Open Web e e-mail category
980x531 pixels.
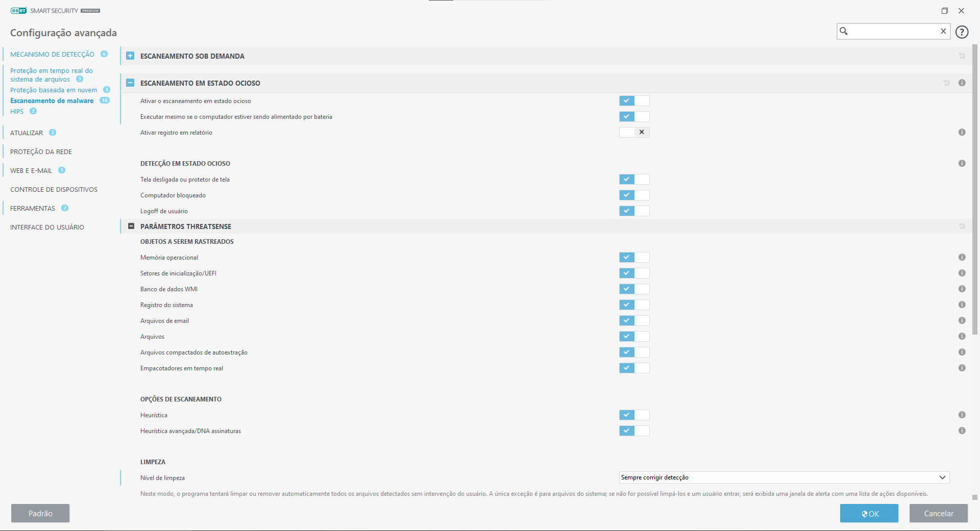point(31,170)
